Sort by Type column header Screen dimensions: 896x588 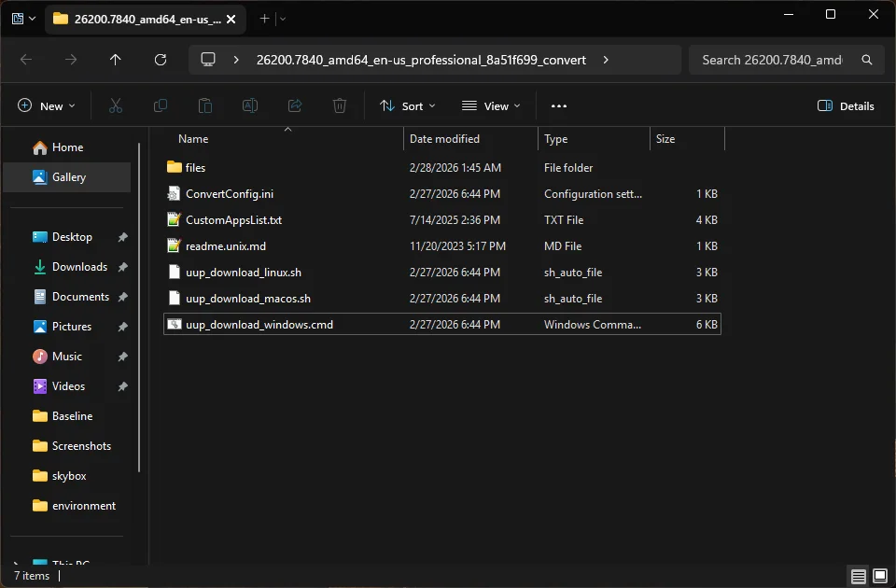coord(594,139)
